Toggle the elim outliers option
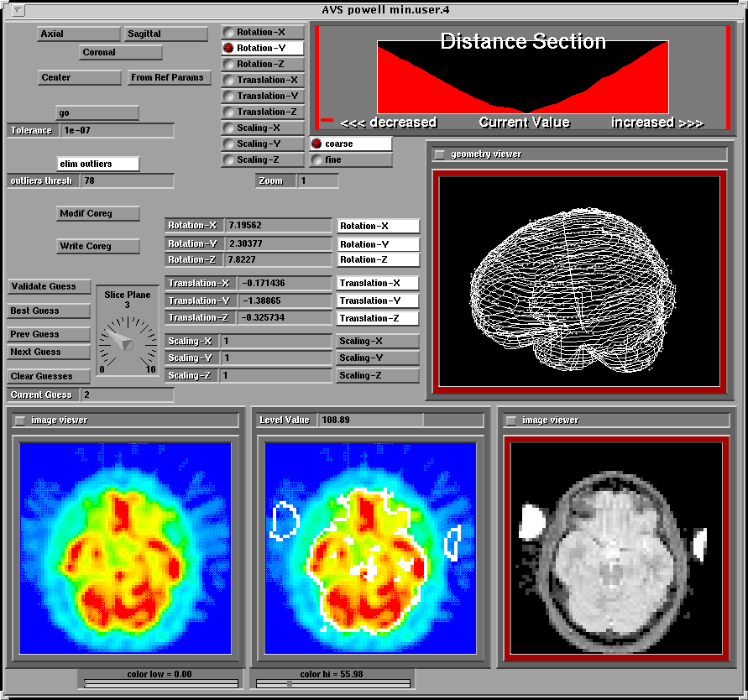This screenshot has height=700, width=748. (97, 164)
